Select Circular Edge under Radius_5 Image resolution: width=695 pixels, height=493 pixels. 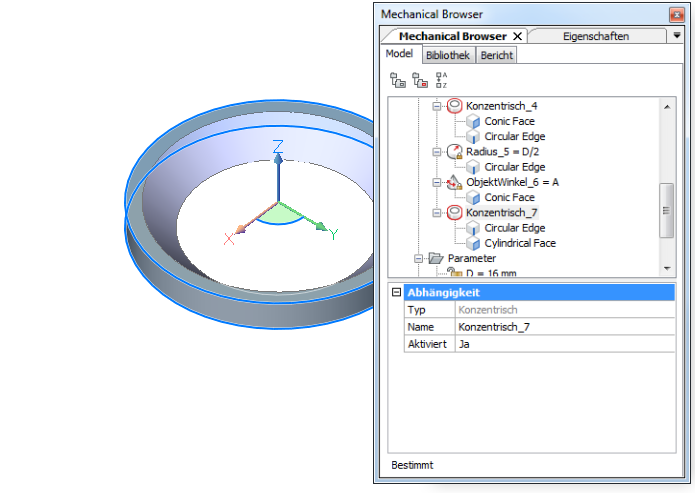tap(514, 167)
